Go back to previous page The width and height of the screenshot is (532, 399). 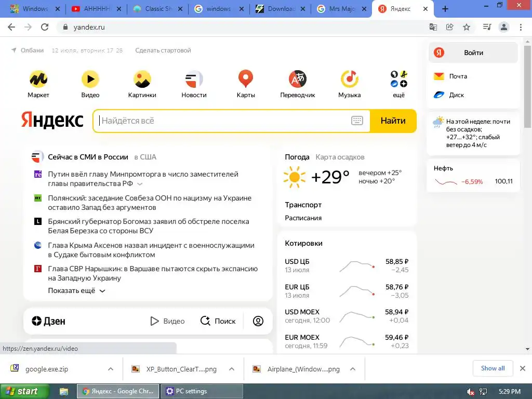11,27
